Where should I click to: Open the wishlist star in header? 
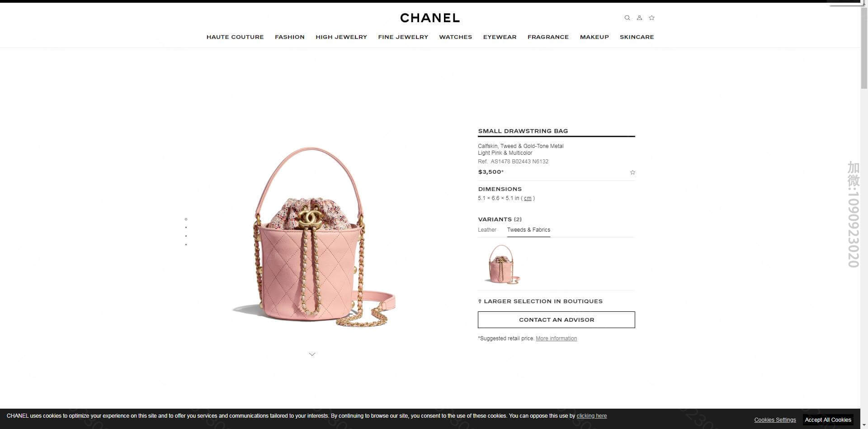[651, 18]
